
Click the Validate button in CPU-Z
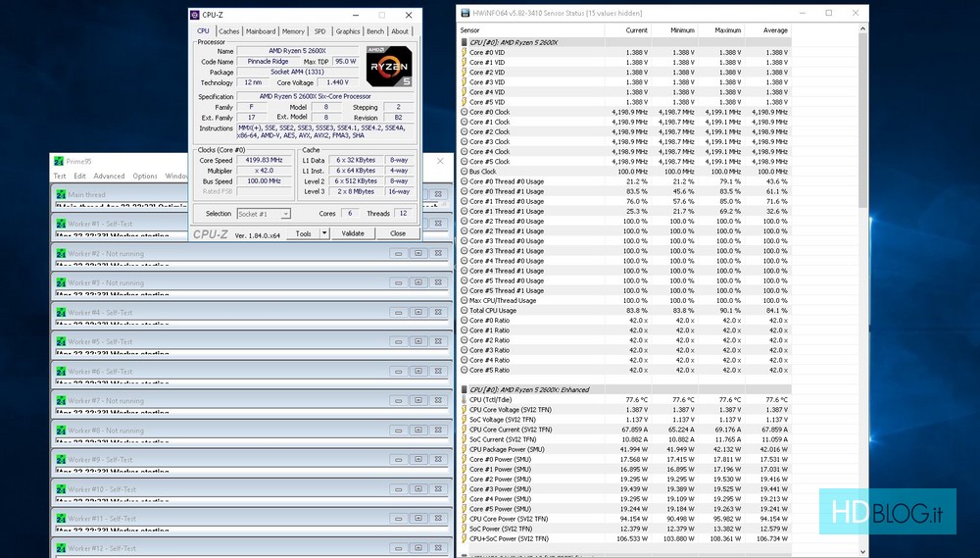tap(353, 233)
